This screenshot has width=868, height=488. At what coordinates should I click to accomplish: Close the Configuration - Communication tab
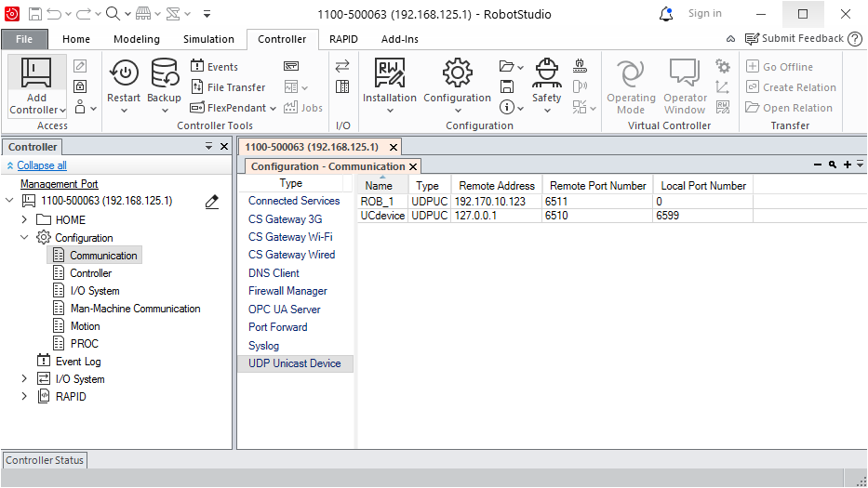pos(413,166)
